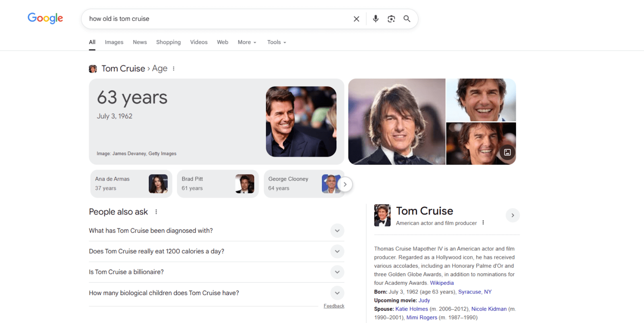Clear the search query with X icon

356,19
